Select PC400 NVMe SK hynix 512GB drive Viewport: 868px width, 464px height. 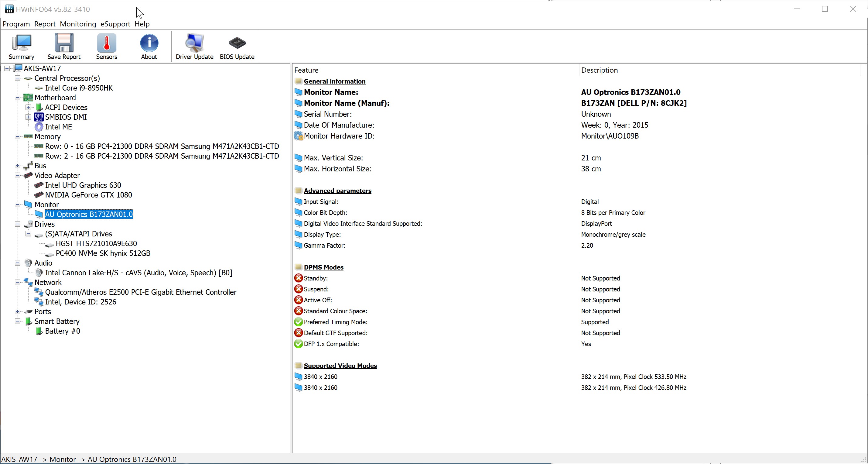tap(103, 253)
